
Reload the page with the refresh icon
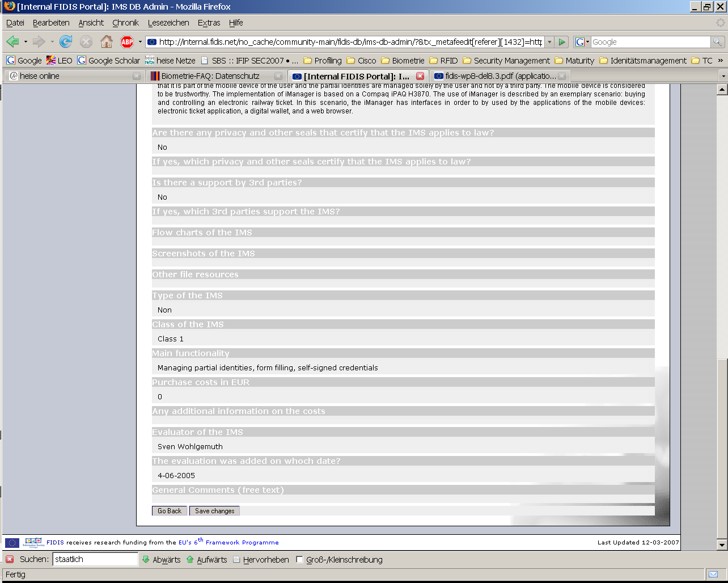pyautogui.click(x=66, y=41)
